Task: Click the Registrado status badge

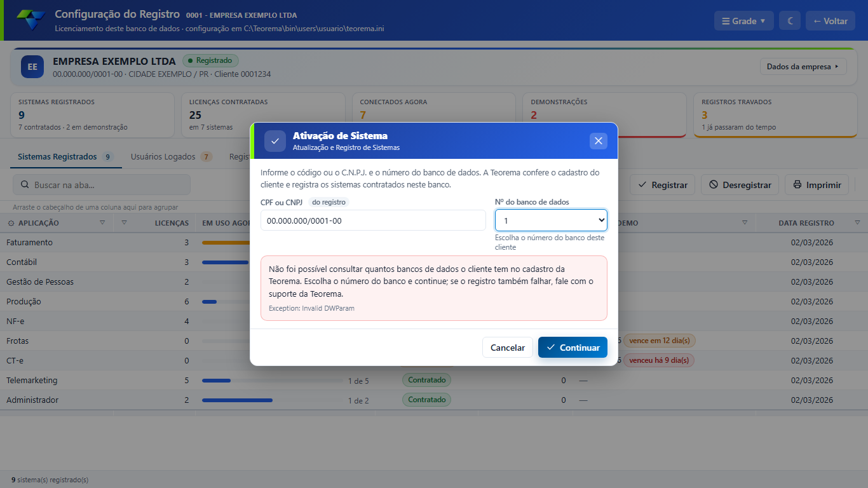Action: point(210,60)
